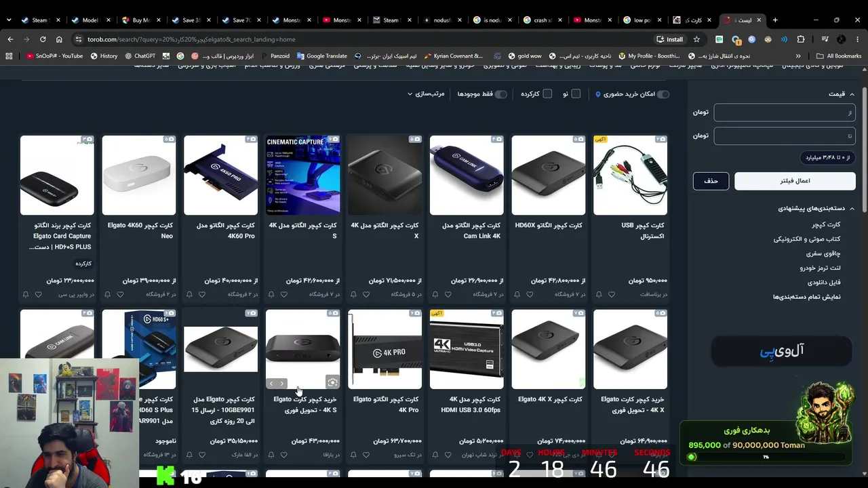This screenshot has height=488, width=868.
Task: Click the minimum price (از) input field
Action: [x=785, y=113]
